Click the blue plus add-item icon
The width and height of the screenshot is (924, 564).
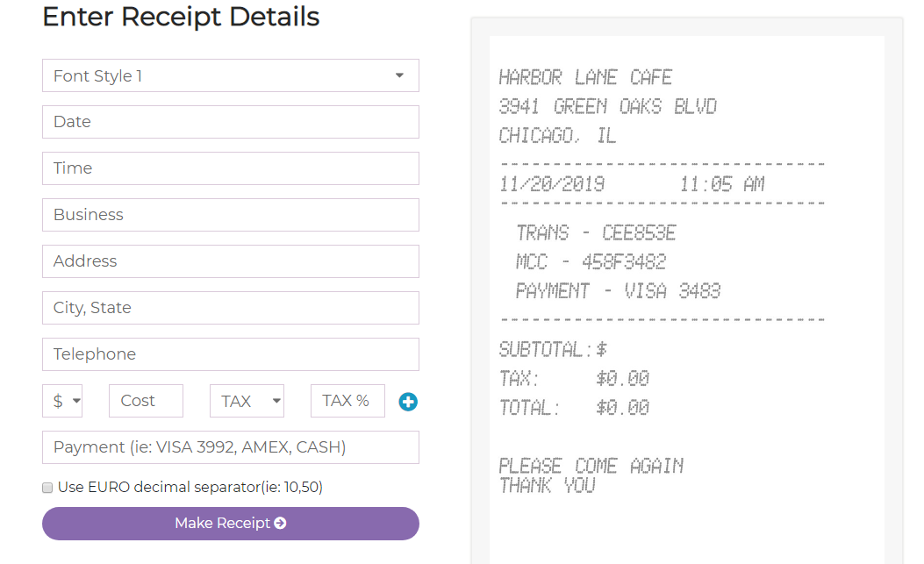coord(408,402)
